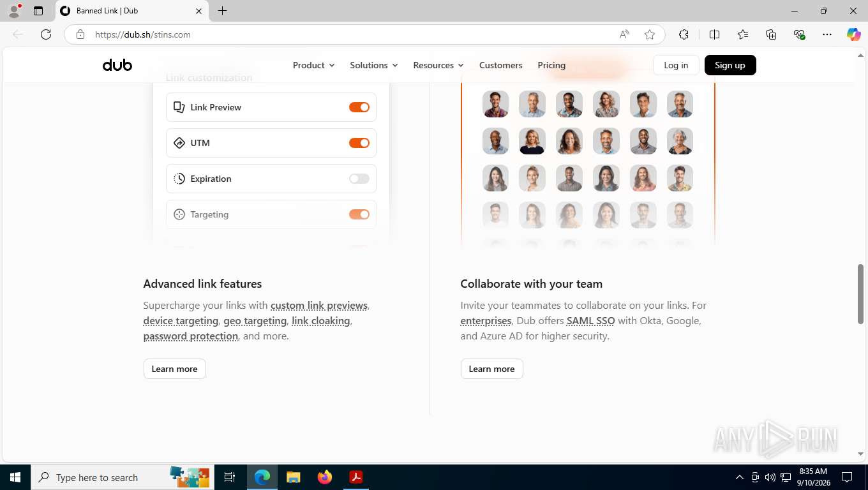Follow the geo targeting link
This screenshot has height=490, width=868.
tap(255, 320)
